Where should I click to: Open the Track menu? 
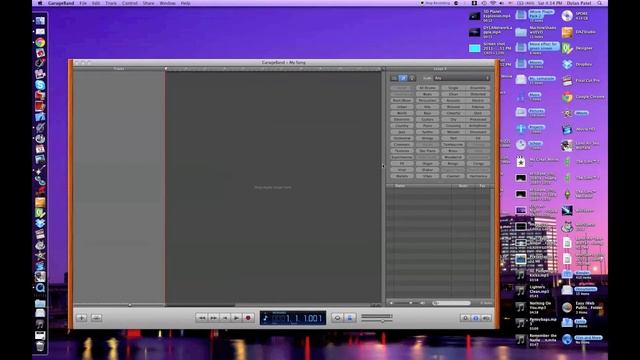point(111,3)
